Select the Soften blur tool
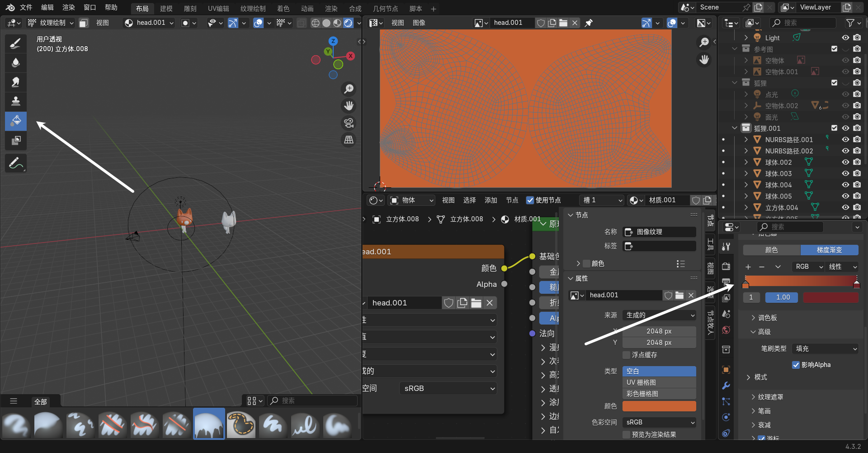The image size is (868, 453). click(x=16, y=62)
